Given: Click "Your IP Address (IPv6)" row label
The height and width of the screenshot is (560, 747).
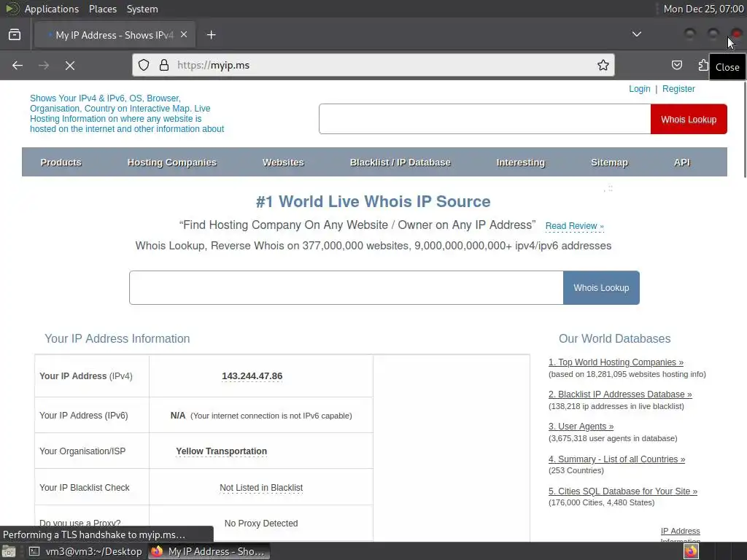Looking at the screenshot, I should point(83,416).
